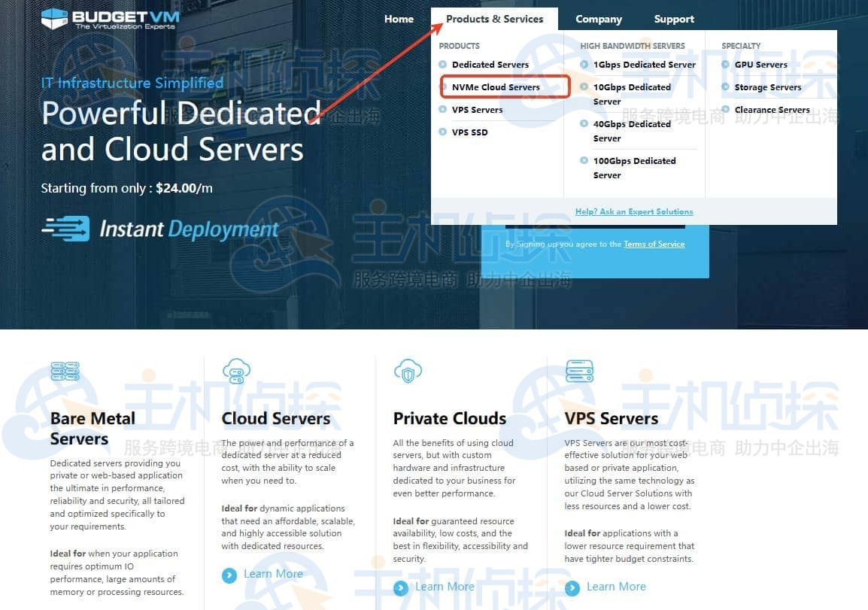Image resolution: width=868 pixels, height=610 pixels.
Task: Click the VPS Servers stack icon
Action: 580,371
